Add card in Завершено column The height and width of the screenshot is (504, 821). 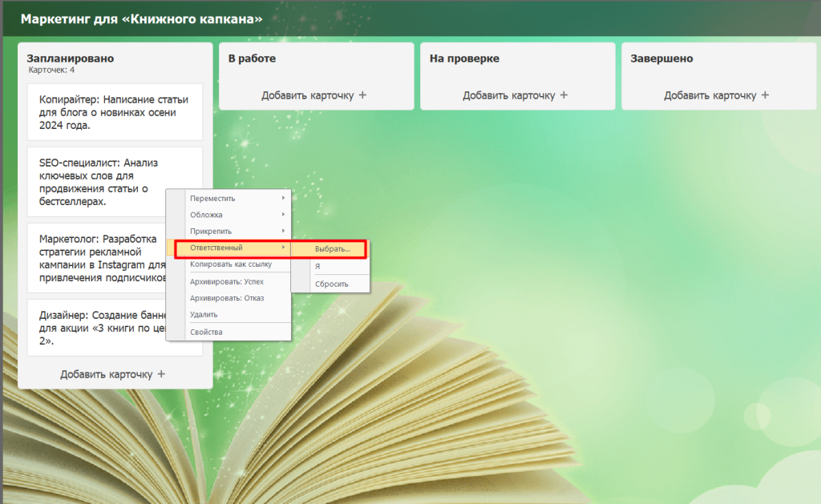[717, 95]
